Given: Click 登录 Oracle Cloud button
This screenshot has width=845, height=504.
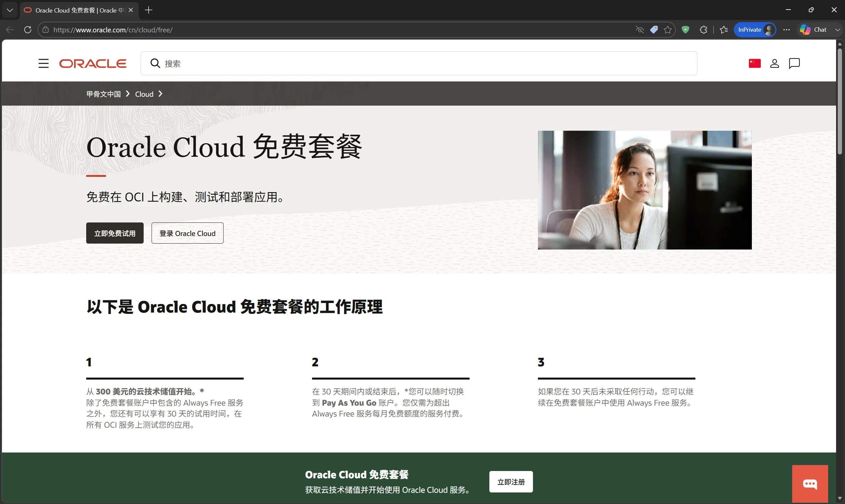Looking at the screenshot, I should pyautogui.click(x=187, y=233).
